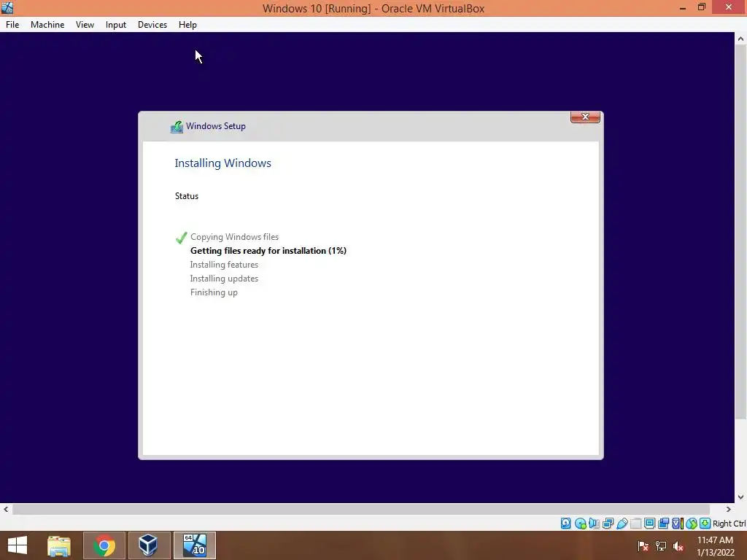The width and height of the screenshot is (747, 560).
Task: Click the Installing features step
Action: pyautogui.click(x=224, y=264)
